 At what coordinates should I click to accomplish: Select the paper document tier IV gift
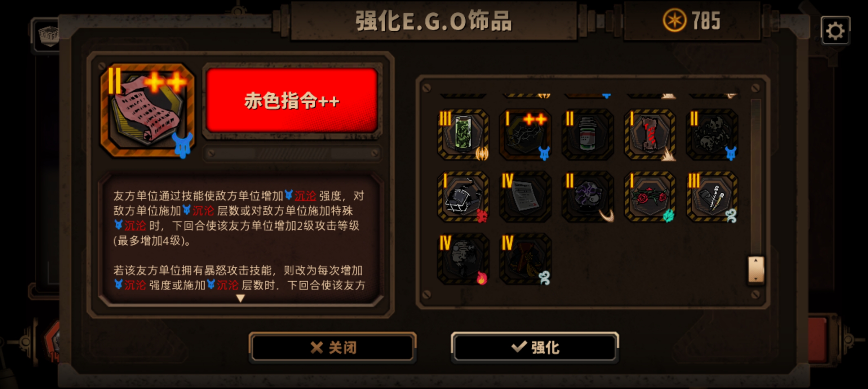pos(525,197)
